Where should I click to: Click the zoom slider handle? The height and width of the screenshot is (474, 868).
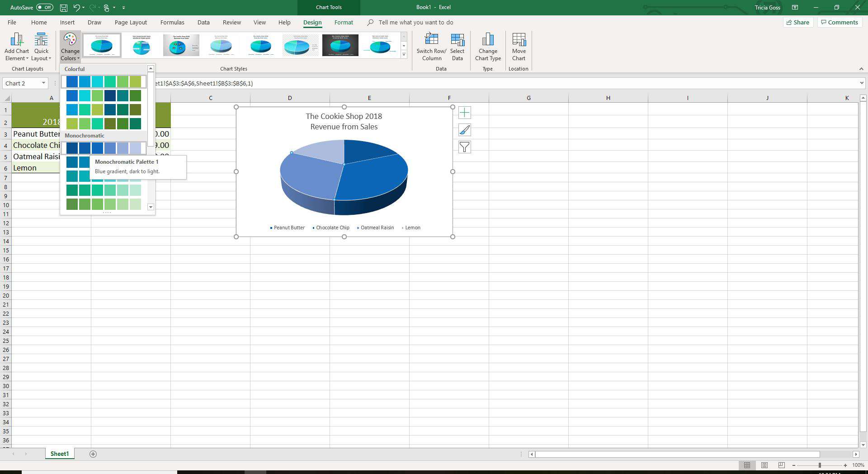pos(819,465)
